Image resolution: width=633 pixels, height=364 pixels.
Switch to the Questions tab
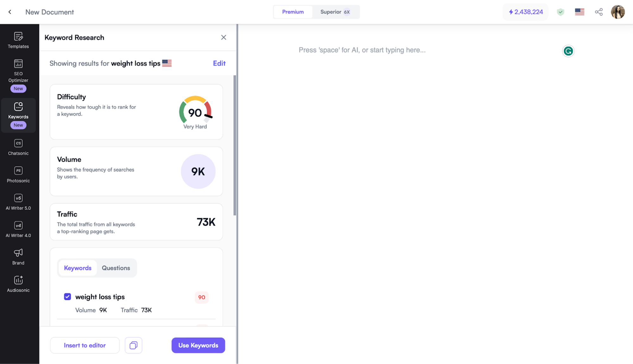pyautogui.click(x=116, y=267)
